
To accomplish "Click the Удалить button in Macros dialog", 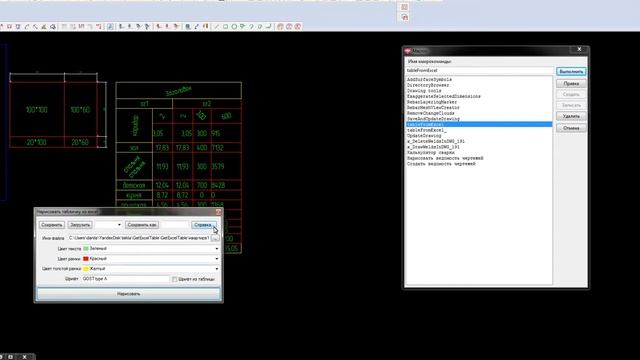I will tap(571, 116).
